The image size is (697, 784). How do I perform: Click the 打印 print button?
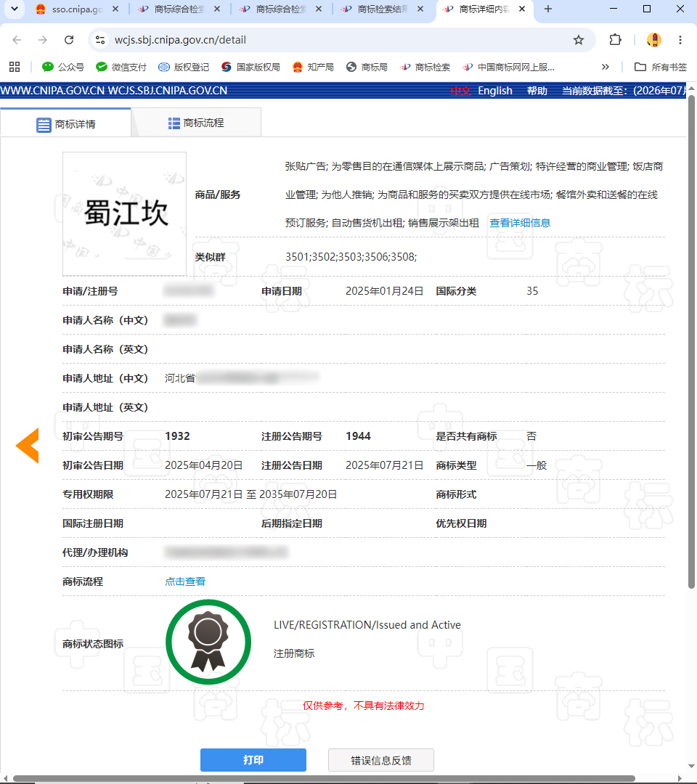click(x=253, y=760)
